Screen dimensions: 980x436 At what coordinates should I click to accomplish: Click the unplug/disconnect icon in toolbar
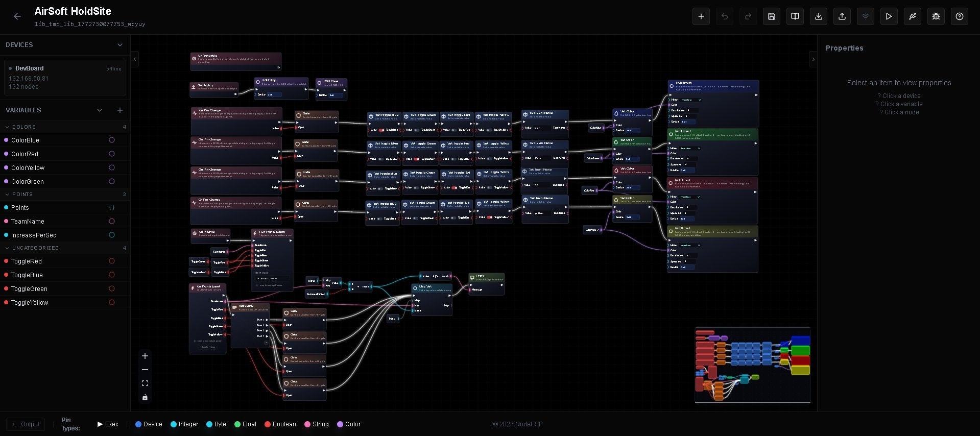tap(913, 16)
